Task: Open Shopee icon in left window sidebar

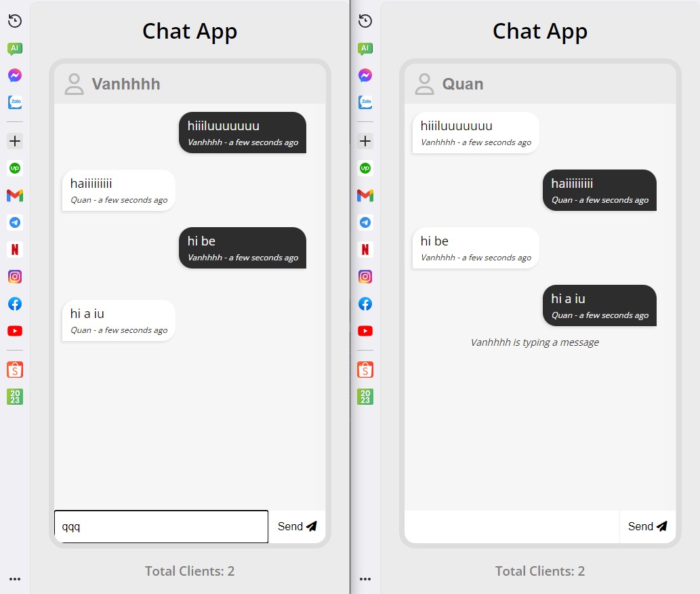Action: (x=15, y=370)
